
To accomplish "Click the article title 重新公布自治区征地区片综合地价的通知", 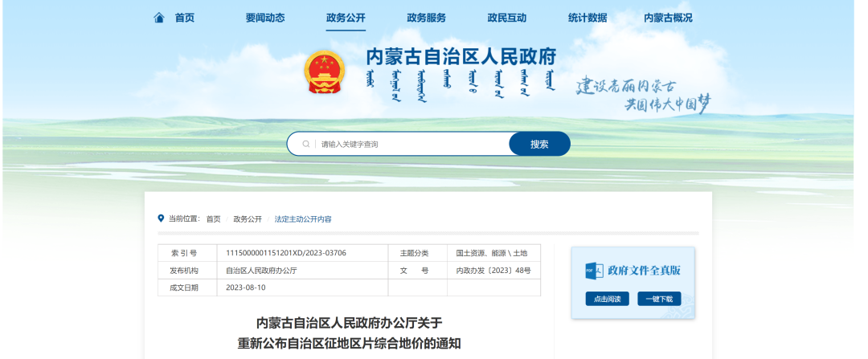I will (x=350, y=344).
